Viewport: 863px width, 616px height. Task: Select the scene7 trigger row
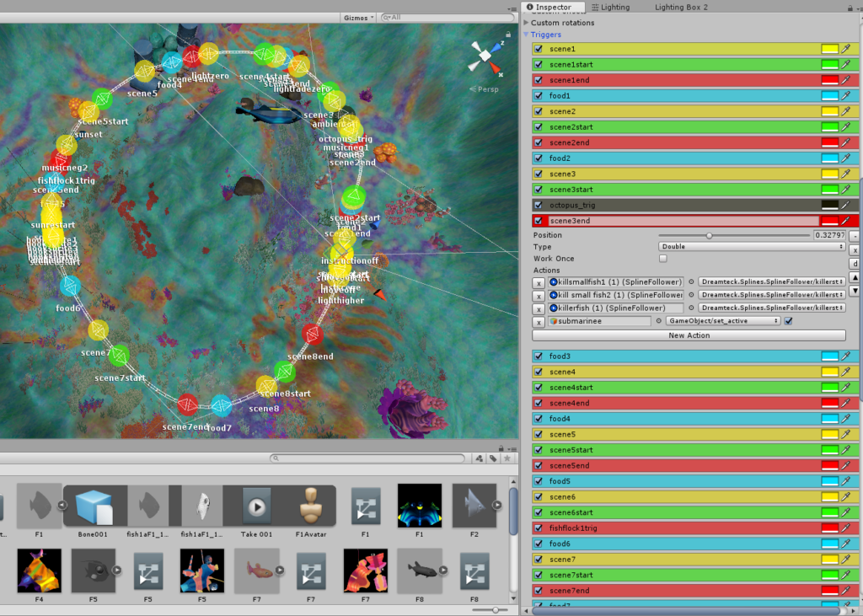[x=695, y=560]
